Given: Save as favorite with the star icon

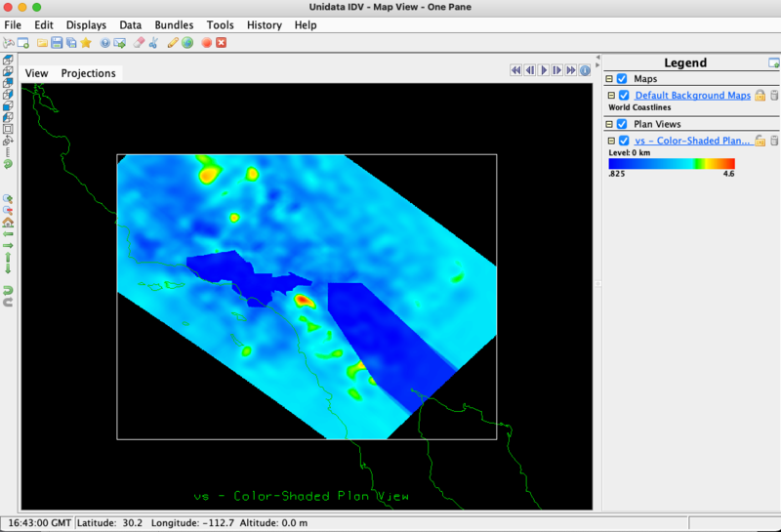Looking at the screenshot, I should pos(86,43).
